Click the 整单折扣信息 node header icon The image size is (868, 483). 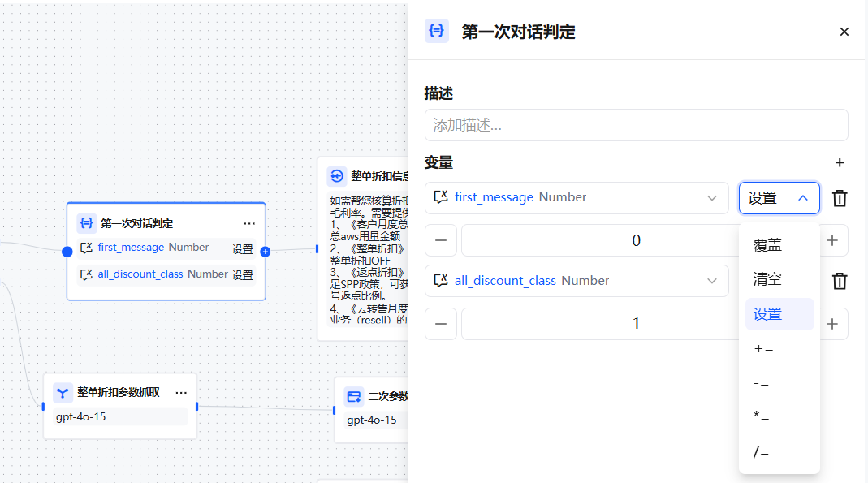click(x=337, y=175)
